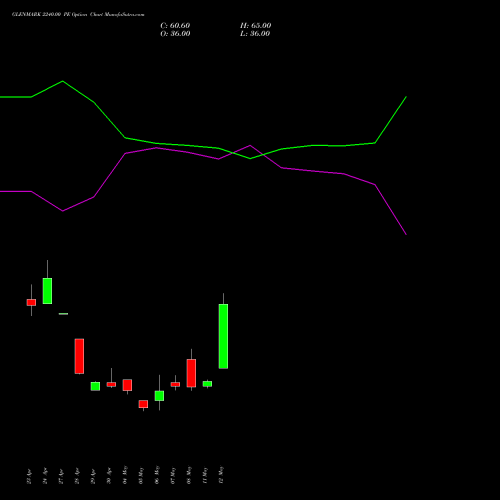The height and width of the screenshot is (500, 500).
Task: Click the tall green 12 May candlestick
Action: (x=223, y=336)
